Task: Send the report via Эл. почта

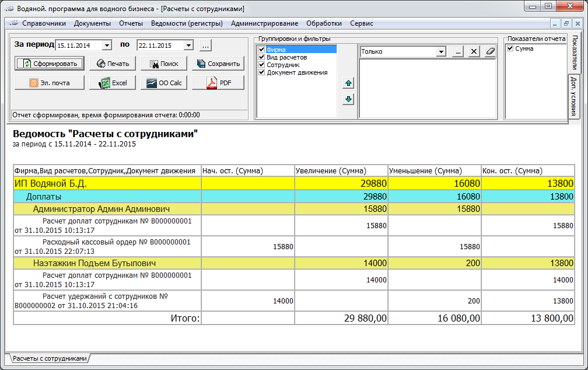Action: pos(50,83)
